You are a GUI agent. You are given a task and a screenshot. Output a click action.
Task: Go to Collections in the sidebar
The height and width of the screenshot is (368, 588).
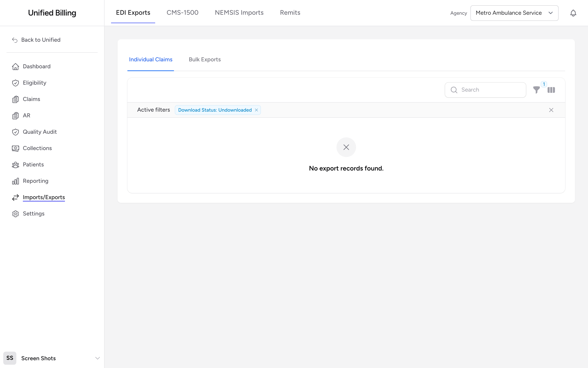pos(37,148)
